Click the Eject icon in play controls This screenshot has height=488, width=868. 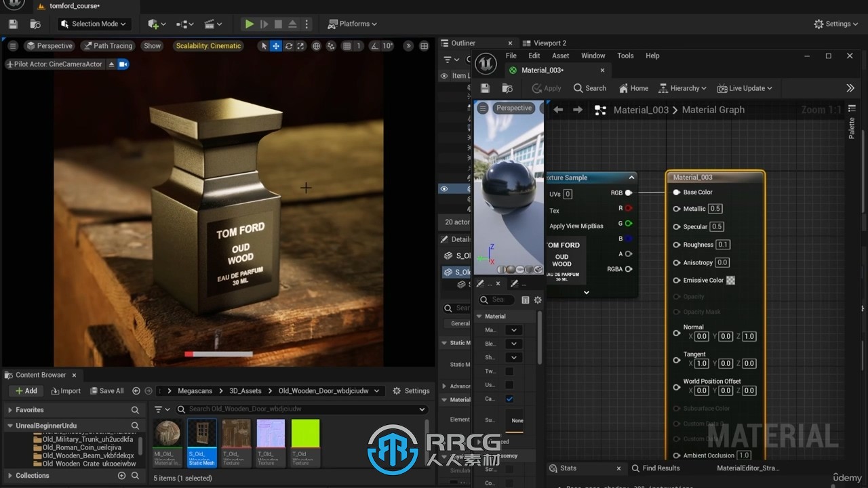click(x=292, y=24)
